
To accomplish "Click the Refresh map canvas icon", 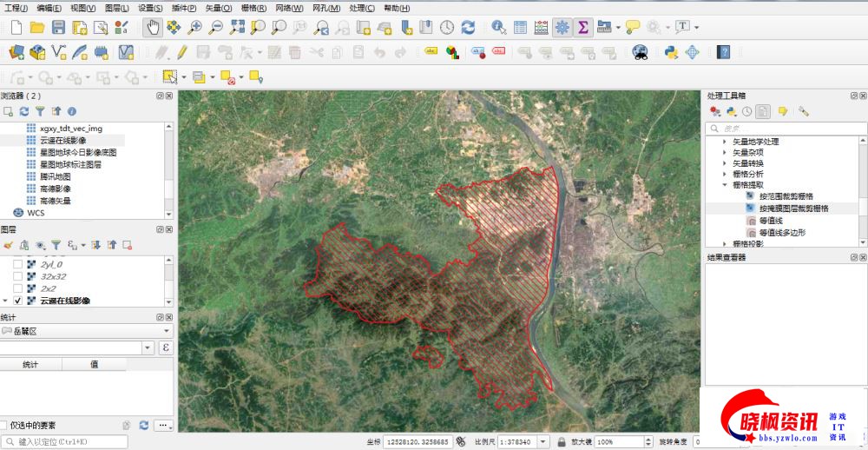I will 468,27.
